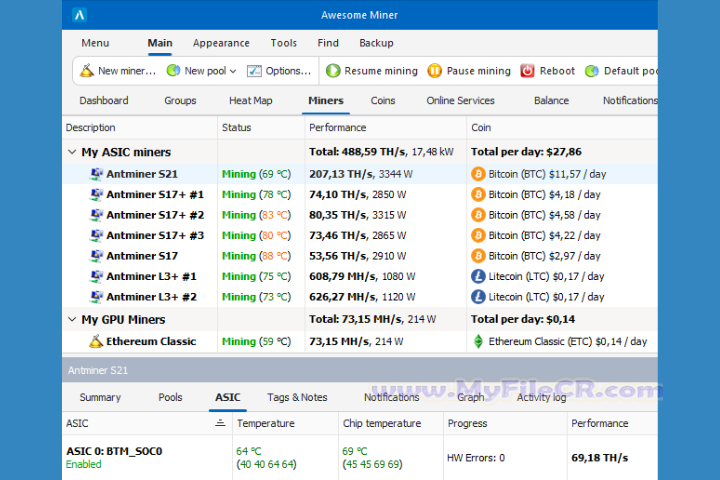The height and width of the screenshot is (480, 720).
Task: Click the orange Pause mining icon
Action: click(434, 71)
